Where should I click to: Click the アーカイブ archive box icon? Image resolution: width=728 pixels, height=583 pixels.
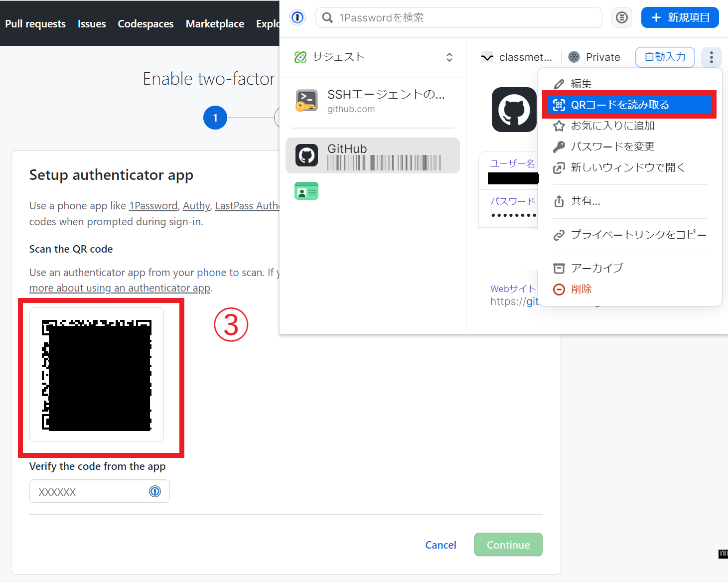[x=559, y=268]
